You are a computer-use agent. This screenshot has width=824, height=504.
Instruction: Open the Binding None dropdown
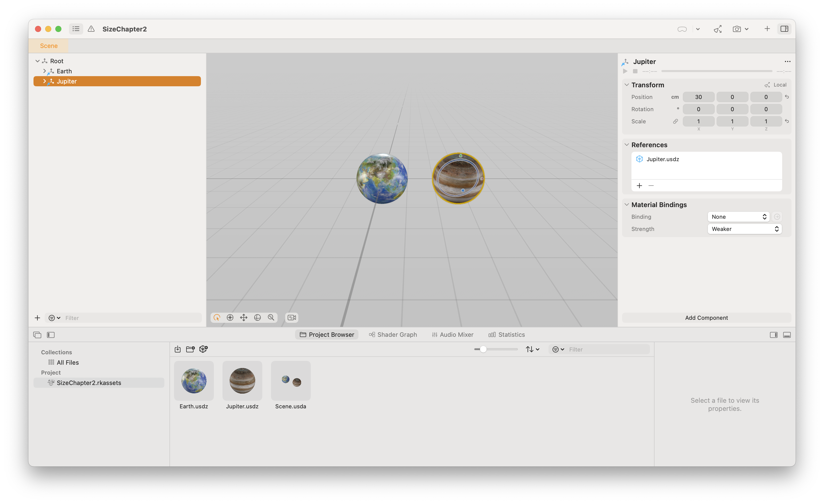pos(739,217)
